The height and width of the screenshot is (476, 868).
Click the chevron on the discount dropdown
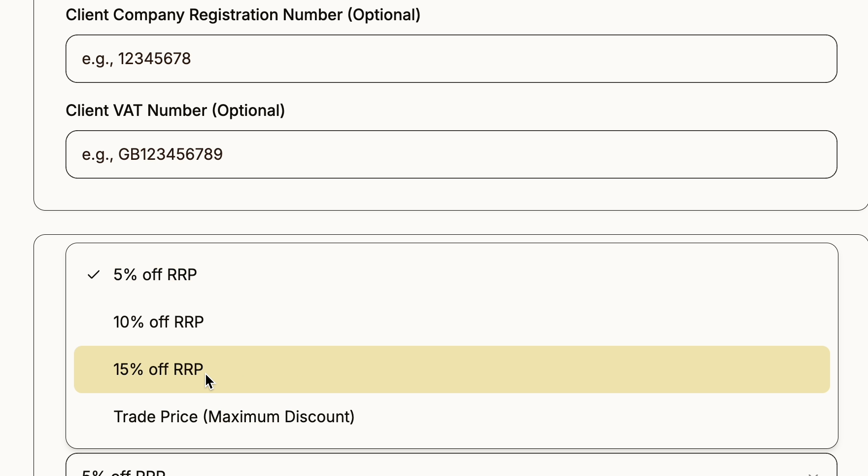(813, 474)
